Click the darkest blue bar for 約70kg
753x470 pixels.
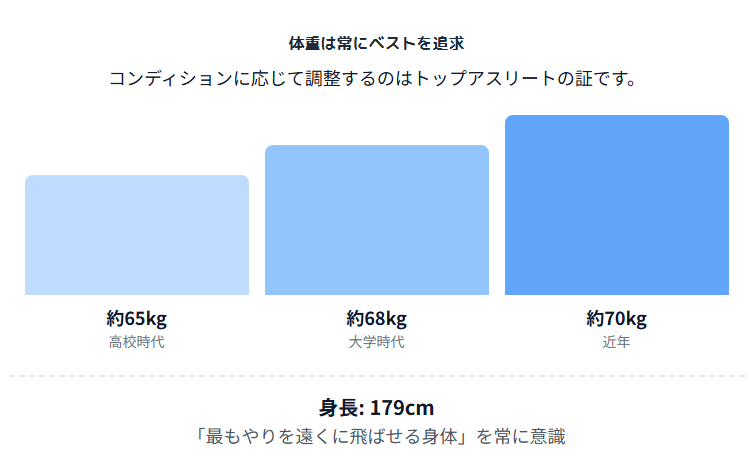[x=617, y=205]
